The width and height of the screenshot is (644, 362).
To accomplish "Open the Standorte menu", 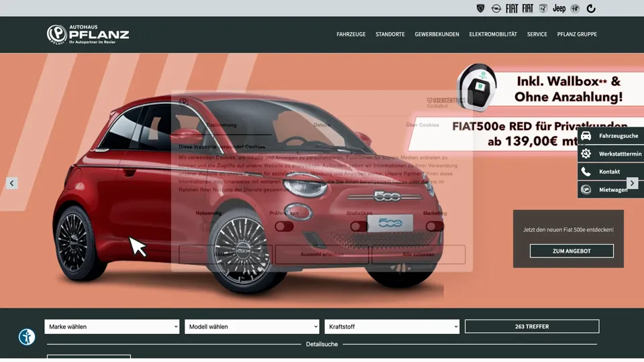I will pos(390,34).
